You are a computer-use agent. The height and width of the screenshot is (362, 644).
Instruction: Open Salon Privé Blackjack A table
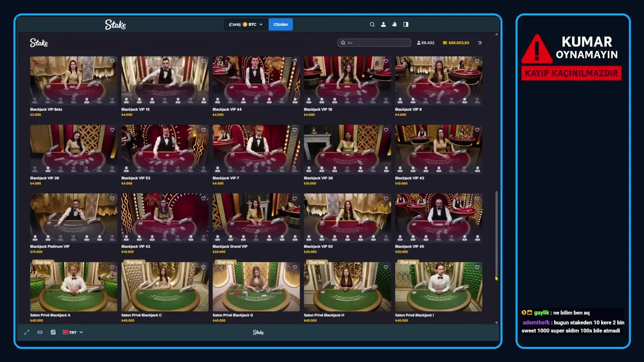tap(73, 287)
